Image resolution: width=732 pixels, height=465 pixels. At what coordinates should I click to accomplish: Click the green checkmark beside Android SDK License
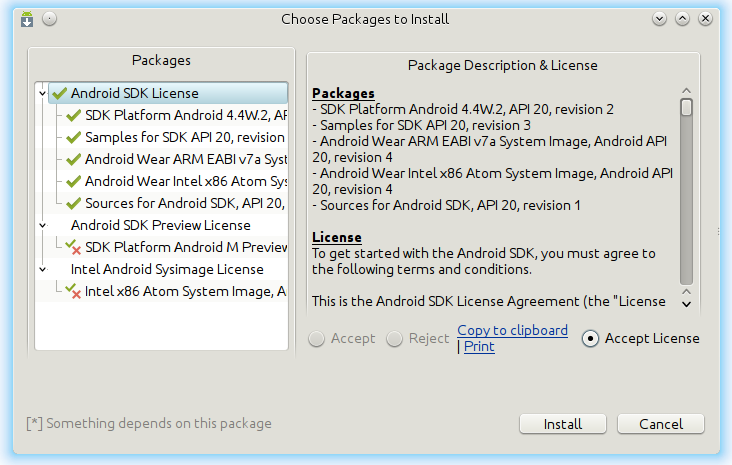pos(60,93)
